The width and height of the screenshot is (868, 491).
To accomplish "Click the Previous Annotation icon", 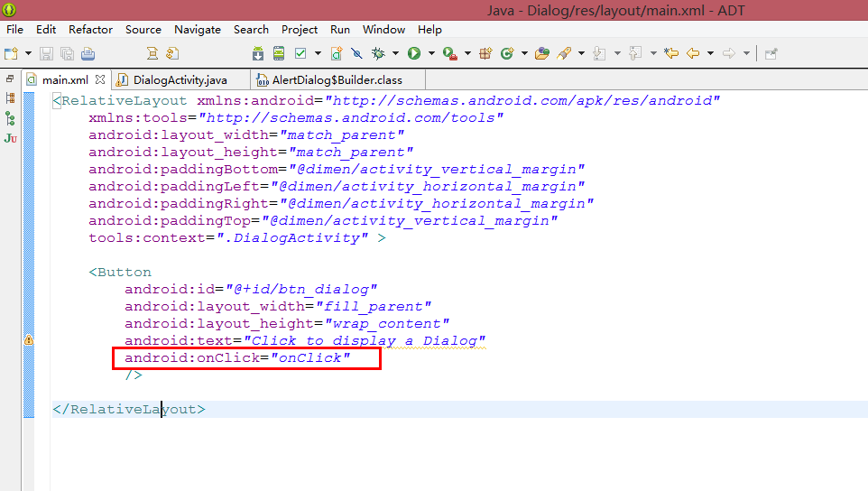I will tap(635, 53).
